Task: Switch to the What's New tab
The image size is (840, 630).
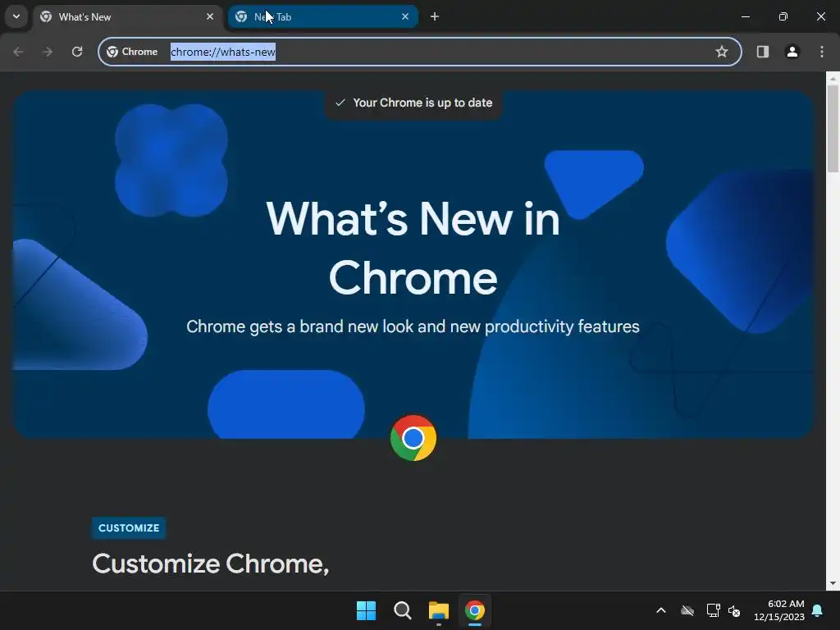Action: tap(128, 16)
